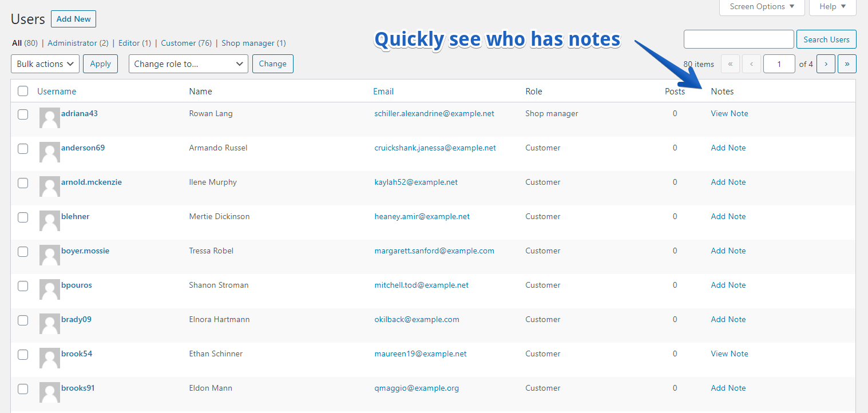This screenshot has width=868, height=413.
Task: Toggle the select-all users header checkbox
Action: (22, 91)
